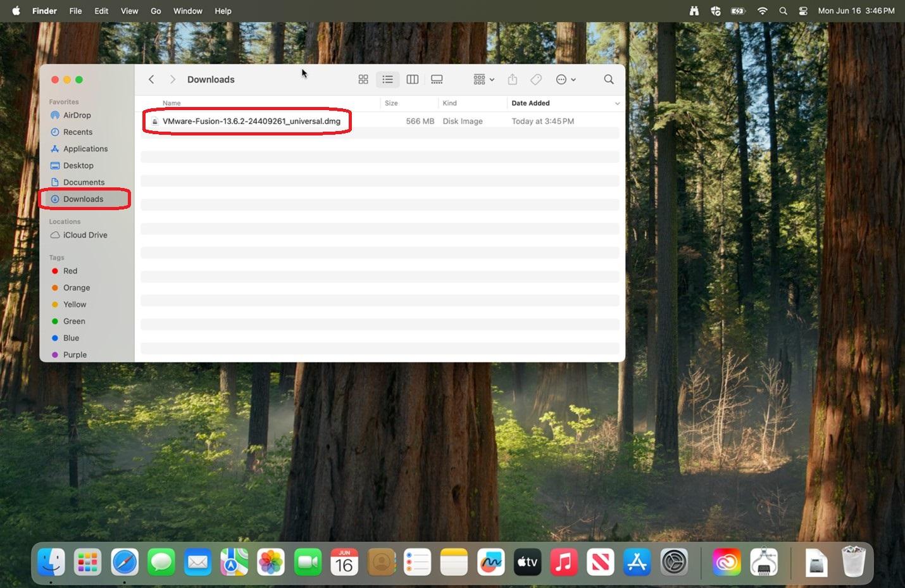Image resolution: width=905 pixels, height=588 pixels.
Task: Click the battery status icon
Action: click(738, 11)
